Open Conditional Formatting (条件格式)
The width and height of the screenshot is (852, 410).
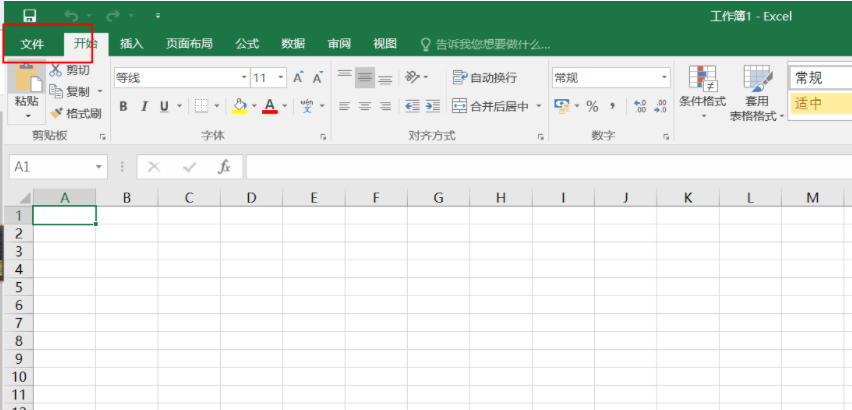point(702,92)
